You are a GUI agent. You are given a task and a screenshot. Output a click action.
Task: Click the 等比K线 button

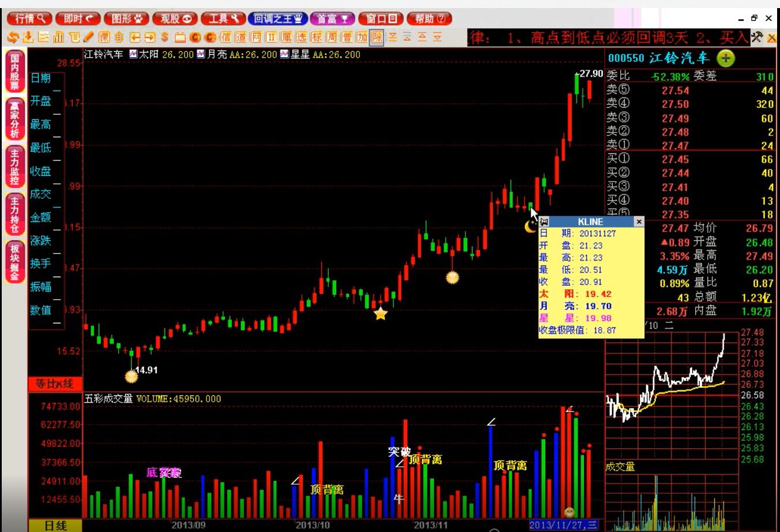55,384
